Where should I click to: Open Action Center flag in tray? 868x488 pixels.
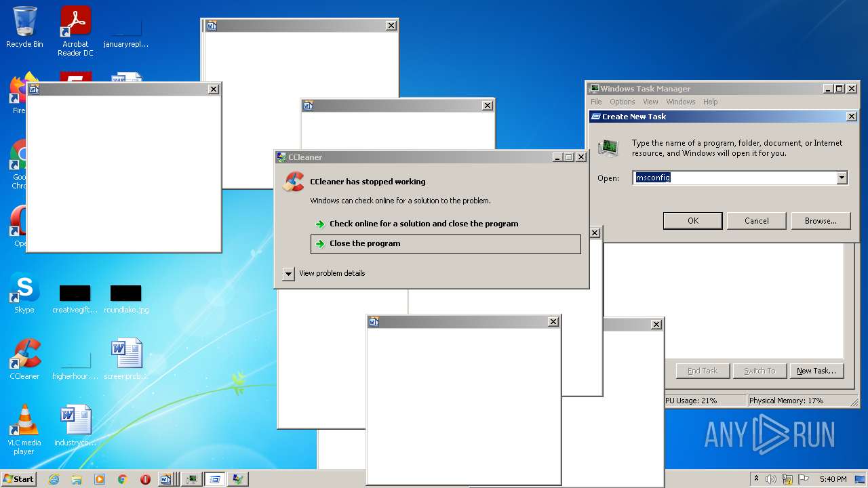pyautogui.click(x=804, y=479)
